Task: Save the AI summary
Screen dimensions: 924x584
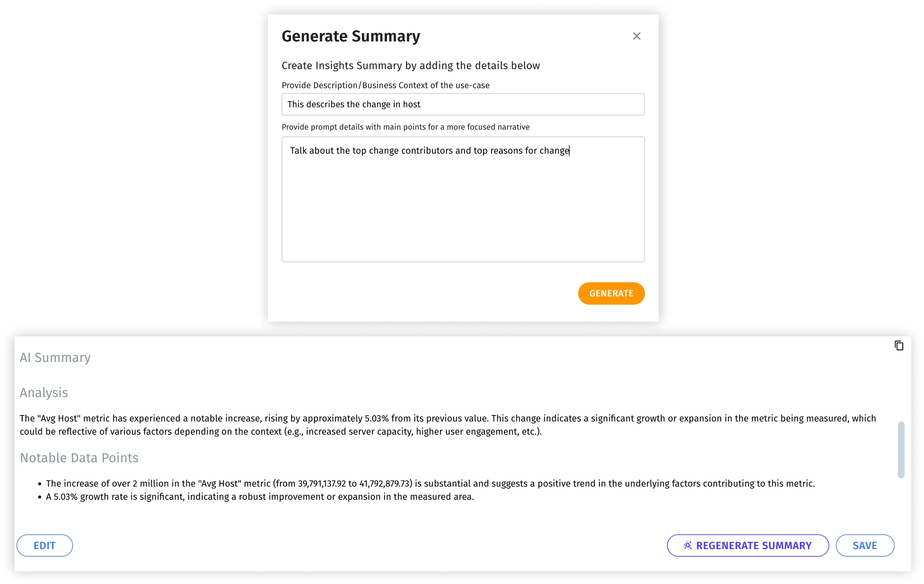Action: coord(865,545)
